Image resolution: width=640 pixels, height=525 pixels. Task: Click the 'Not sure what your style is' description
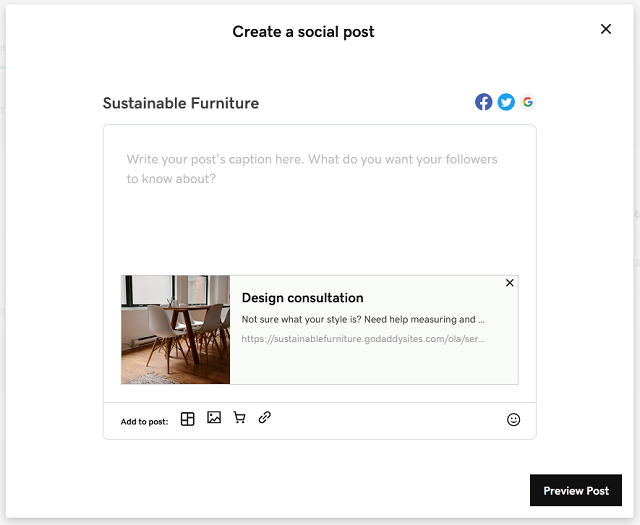[363, 320]
